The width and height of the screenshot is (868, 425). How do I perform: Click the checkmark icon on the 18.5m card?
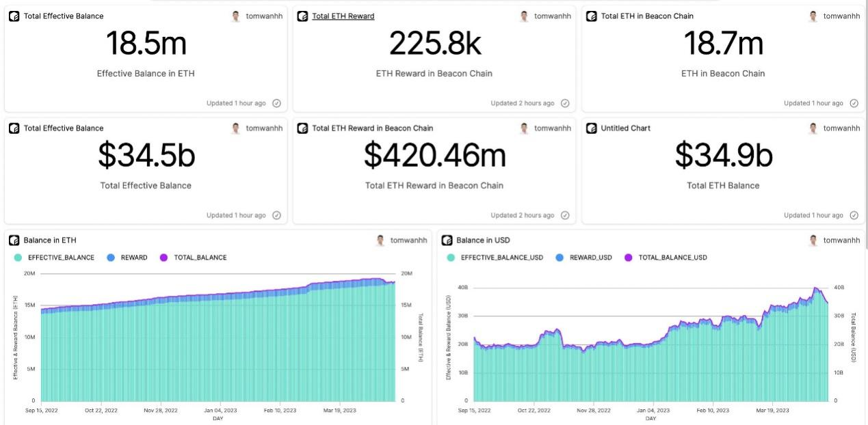[276, 103]
